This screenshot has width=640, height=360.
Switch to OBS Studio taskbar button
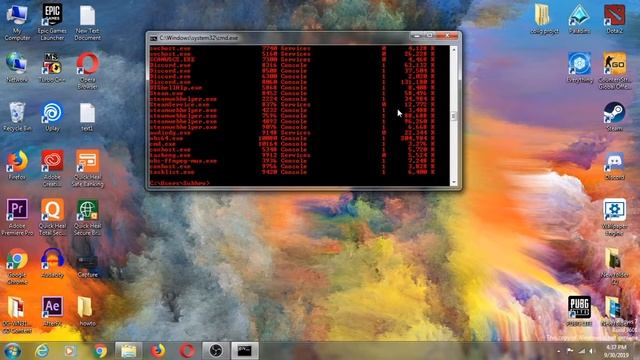(216, 351)
